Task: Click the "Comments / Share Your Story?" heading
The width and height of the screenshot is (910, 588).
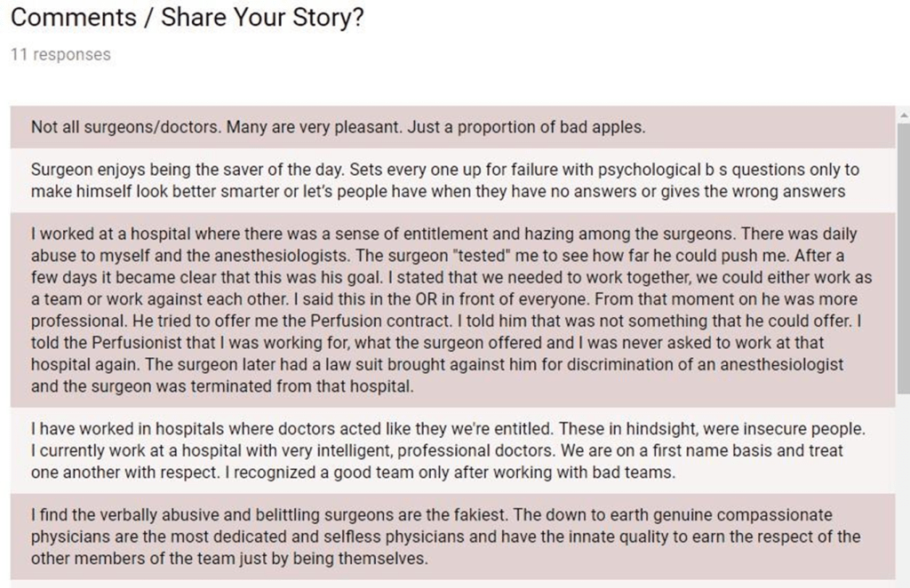Action: tap(188, 20)
